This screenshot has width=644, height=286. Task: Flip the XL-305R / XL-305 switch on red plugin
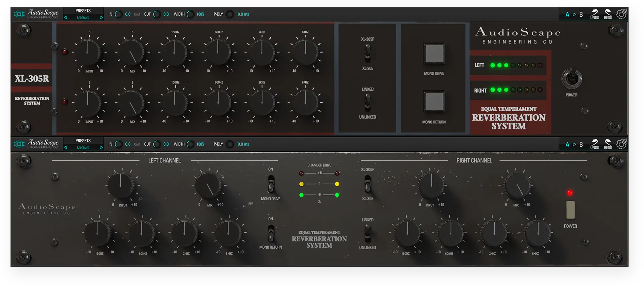(368, 53)
